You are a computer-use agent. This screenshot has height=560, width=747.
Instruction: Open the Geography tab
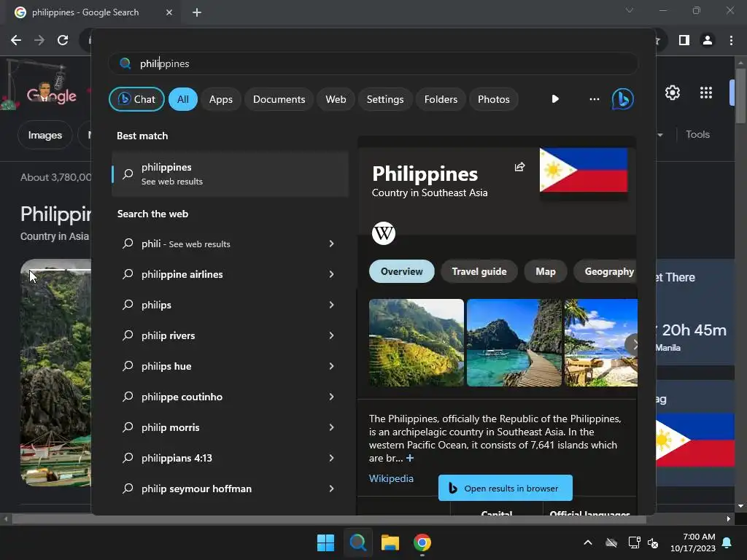tap(605, 271)
